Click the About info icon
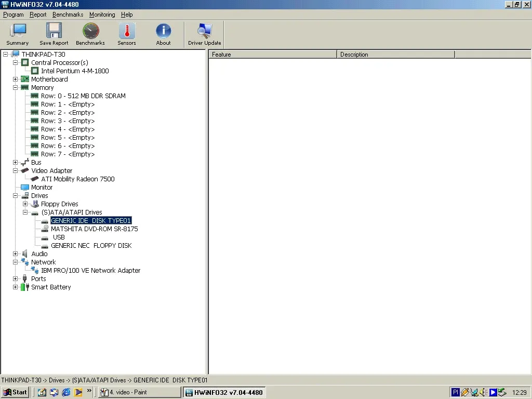This screenshot has height=399, width=532. click(163, 34)
